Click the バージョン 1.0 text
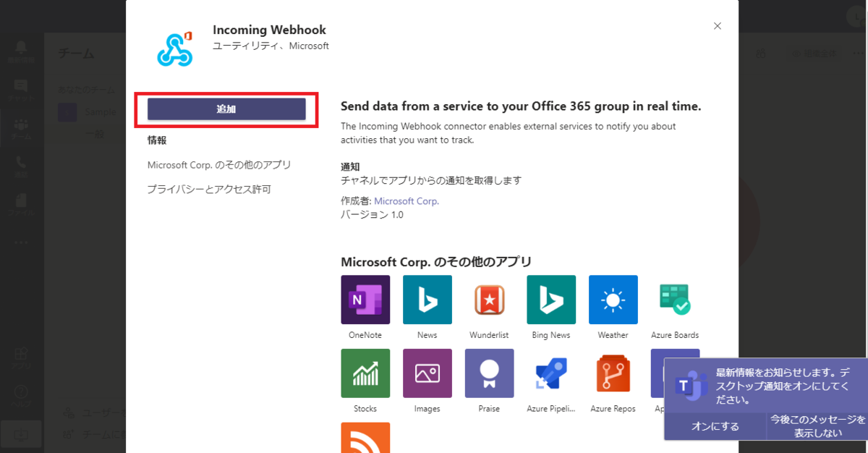Viewport: 868px width, 453px height. 372,215
